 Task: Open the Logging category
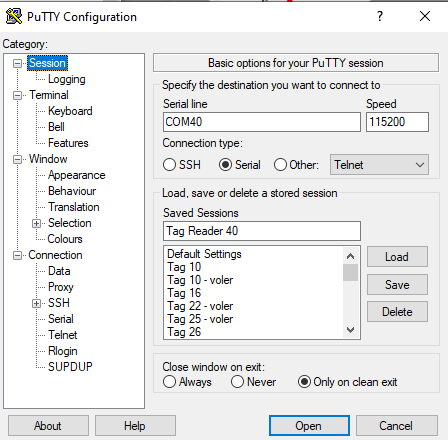click(67, 79)
